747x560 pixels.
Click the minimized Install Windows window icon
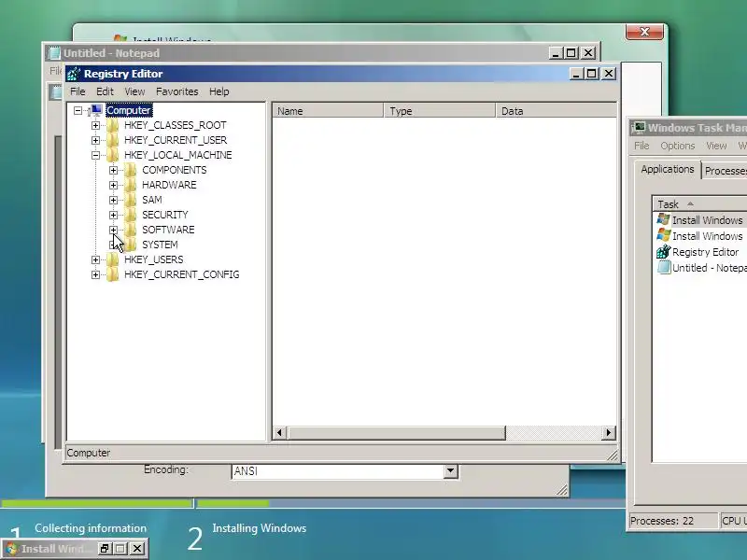tap(12, 549)
